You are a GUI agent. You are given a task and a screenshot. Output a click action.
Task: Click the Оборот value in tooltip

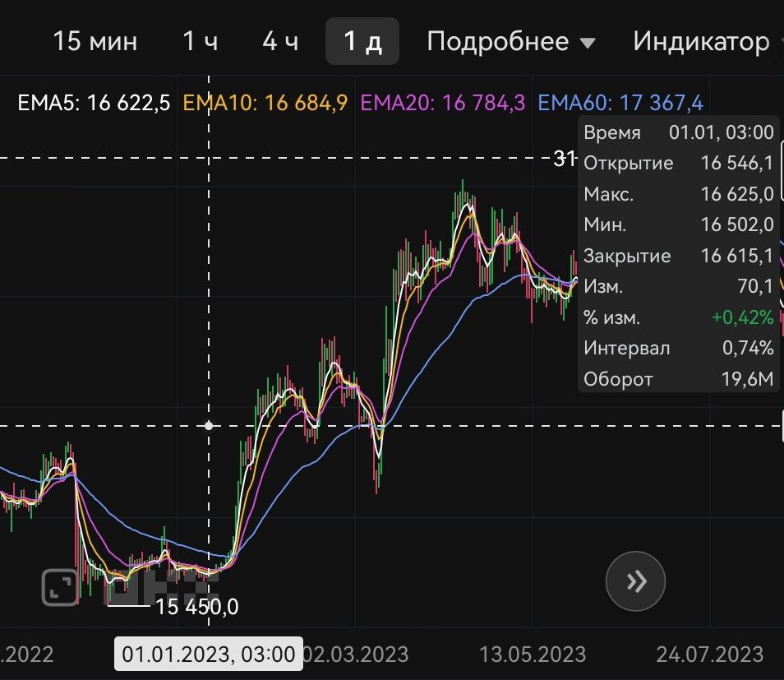[747, 379]
